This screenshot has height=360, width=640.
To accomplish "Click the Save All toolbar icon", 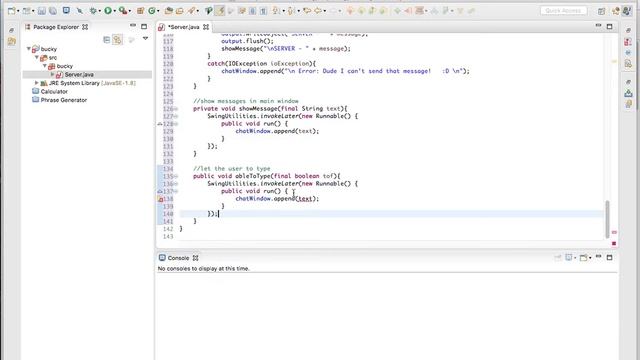I will coord(53,11).
